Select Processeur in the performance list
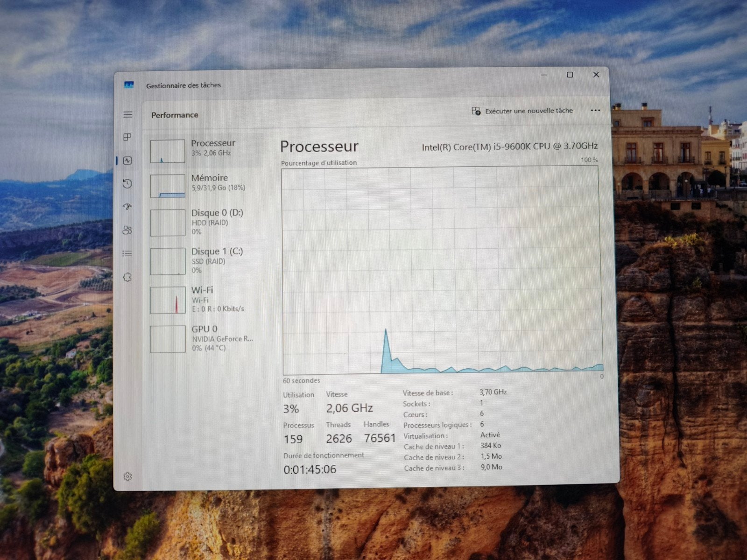 click(204, 150)
